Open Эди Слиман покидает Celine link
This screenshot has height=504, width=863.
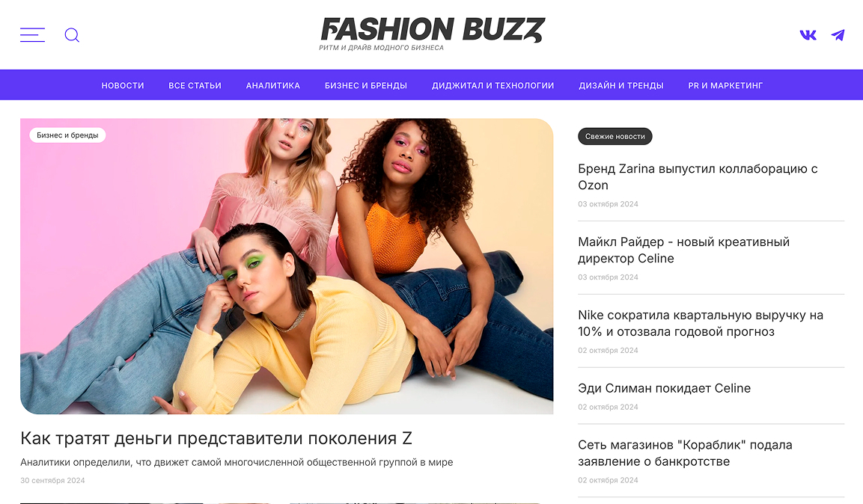point(665,388)
